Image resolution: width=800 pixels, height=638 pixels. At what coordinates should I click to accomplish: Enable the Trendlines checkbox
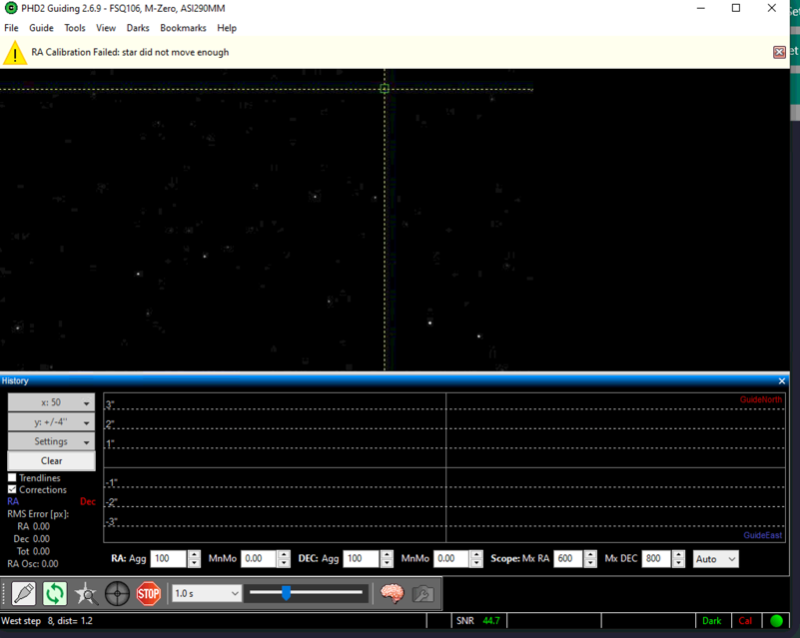[x=12, y=478]
